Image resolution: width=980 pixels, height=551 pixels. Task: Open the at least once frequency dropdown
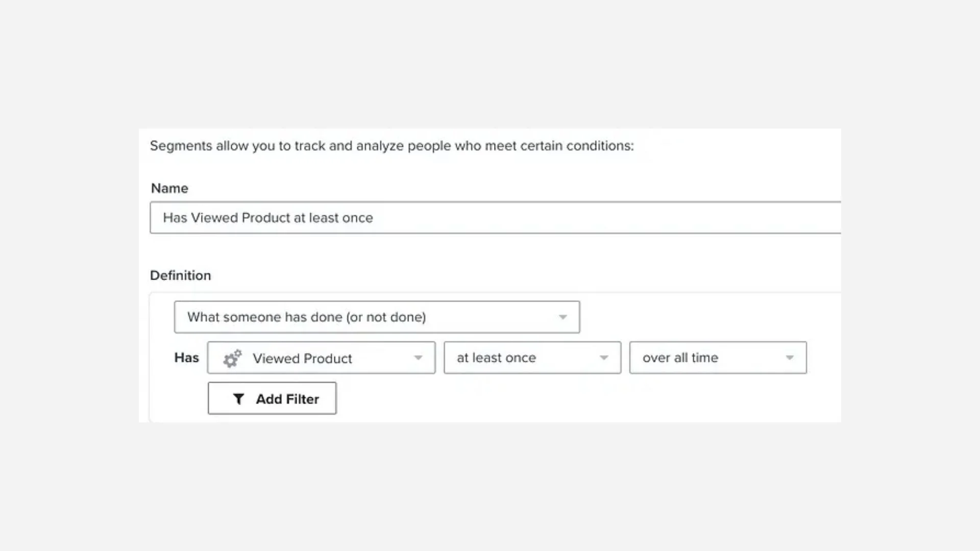[x=532, y=358]
